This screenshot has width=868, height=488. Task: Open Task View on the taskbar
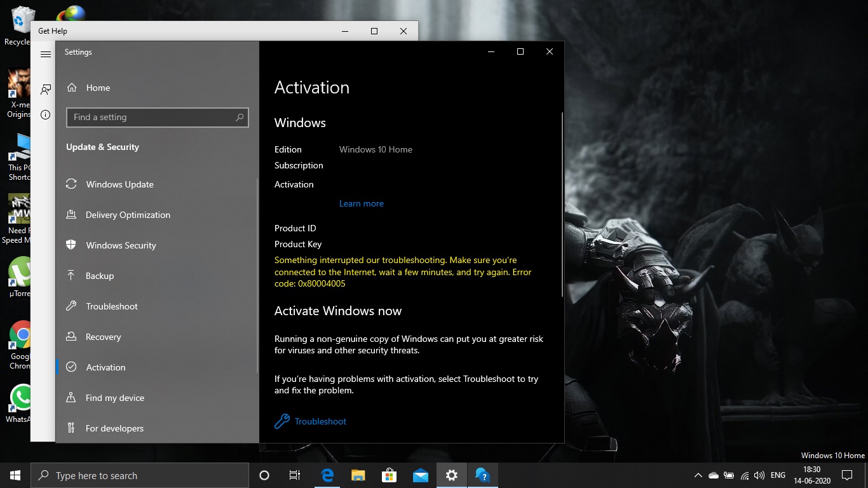pyautogui.click(x=295, y=475)
